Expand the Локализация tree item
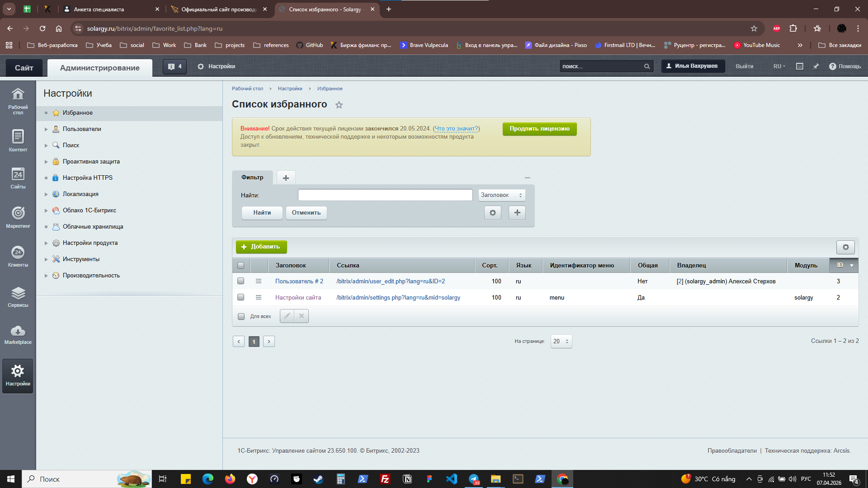 pos(46,194)
